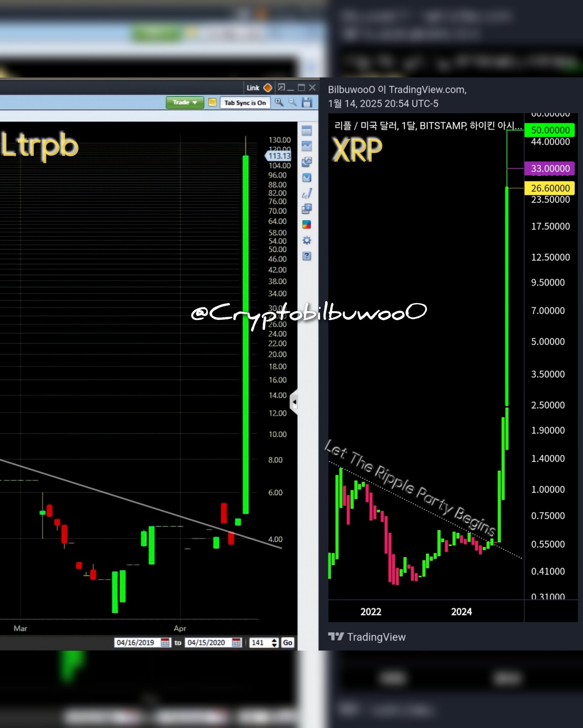Open chart settings gear icon
This screenshot has width=583, height=728.
[307, 240]
